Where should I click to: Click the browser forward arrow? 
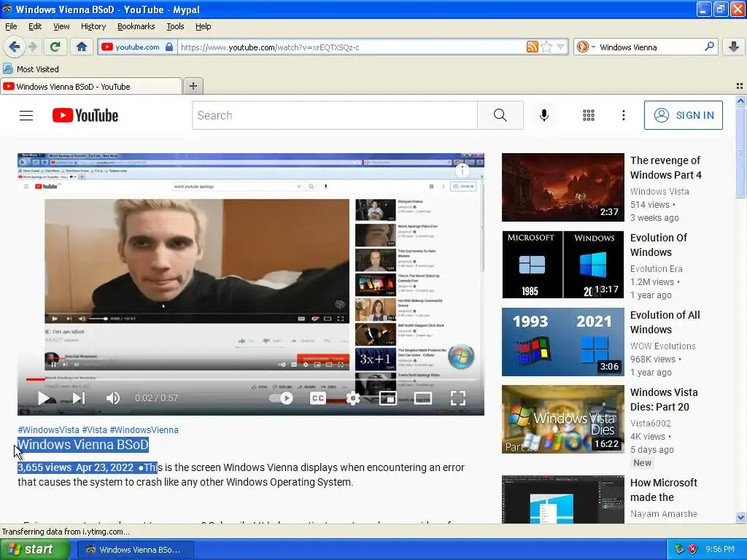[x=32, y=47]
